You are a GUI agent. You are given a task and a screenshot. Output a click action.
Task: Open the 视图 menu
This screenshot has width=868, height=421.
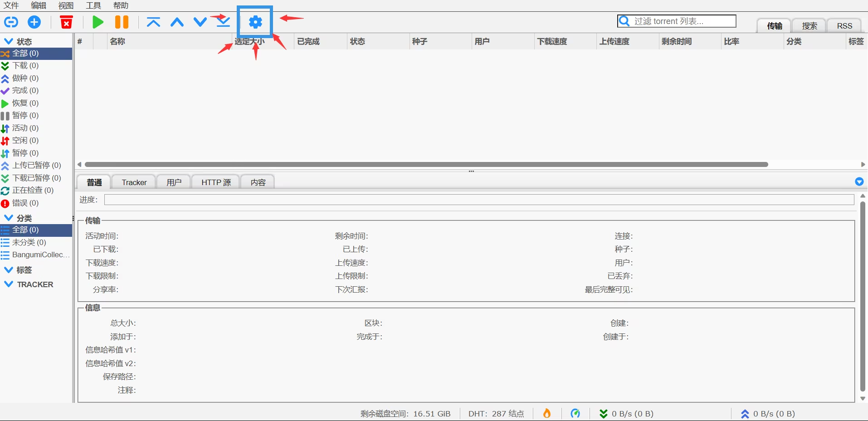(x=66, y=5)
